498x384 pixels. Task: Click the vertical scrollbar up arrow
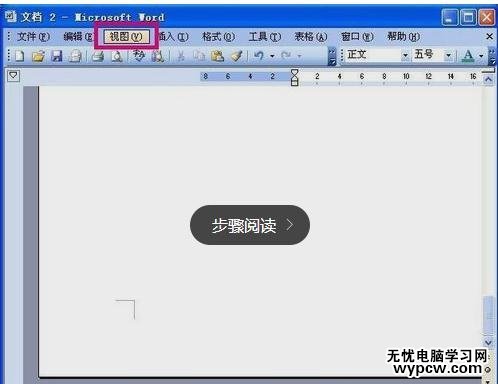(488, 80)
